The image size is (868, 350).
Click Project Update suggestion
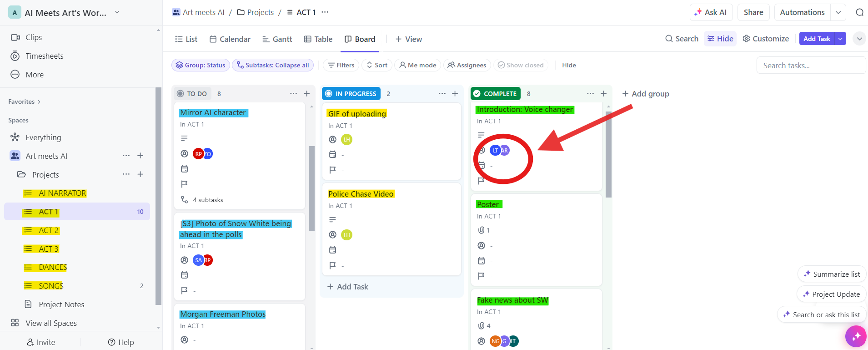pos(831,294)
